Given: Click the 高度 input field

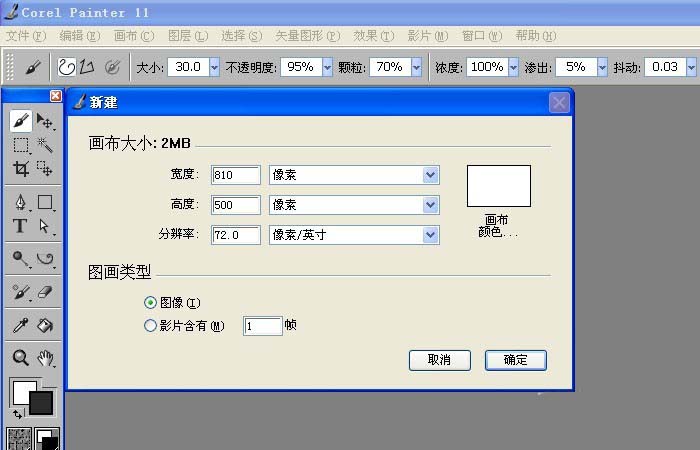Looking at the screenshot, I should [x=236, y=205].
